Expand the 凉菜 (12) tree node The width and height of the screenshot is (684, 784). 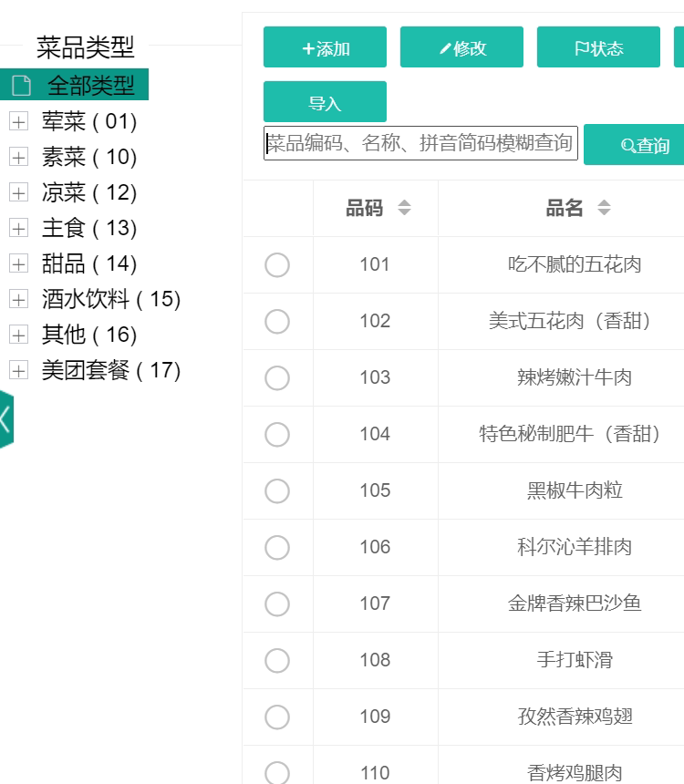18,192
